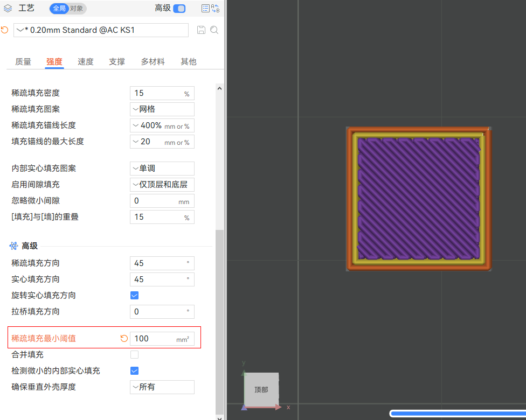Reset 稀疏填充最小阈值 with the orange arrow
This screenshot has height=420, width=526.
click(x=124, y=339)
